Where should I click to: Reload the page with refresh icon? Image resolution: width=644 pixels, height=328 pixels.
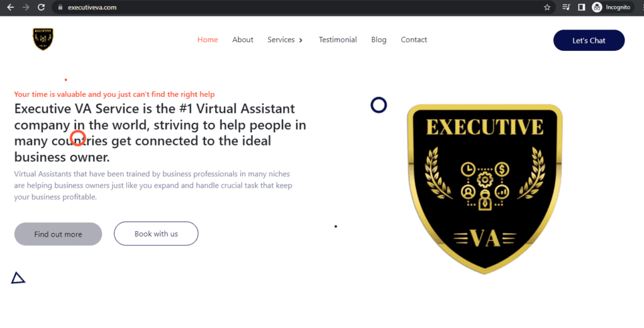[41, 7]
